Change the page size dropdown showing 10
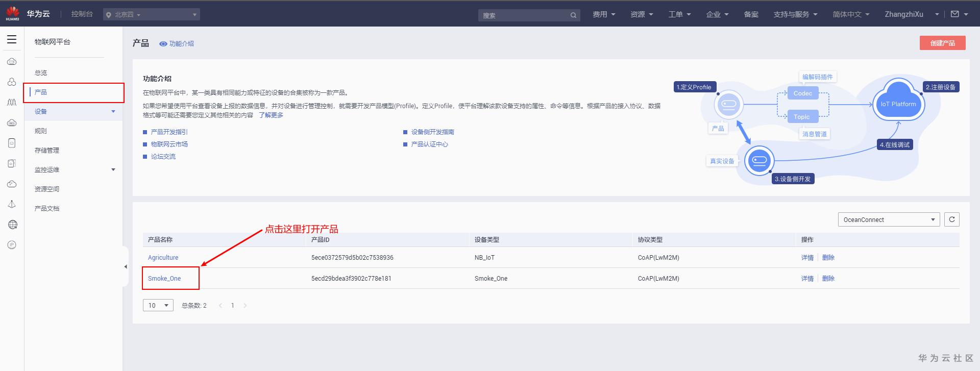Viewport: 980px width, 371px height. pos(158,305)
